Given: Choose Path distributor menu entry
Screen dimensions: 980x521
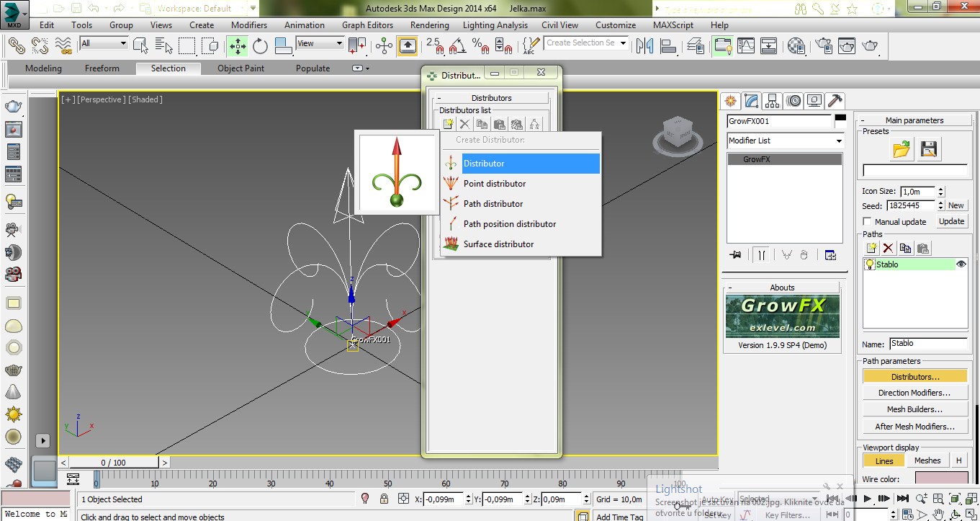Looking at the screenshot, I should tap(521, 204).
